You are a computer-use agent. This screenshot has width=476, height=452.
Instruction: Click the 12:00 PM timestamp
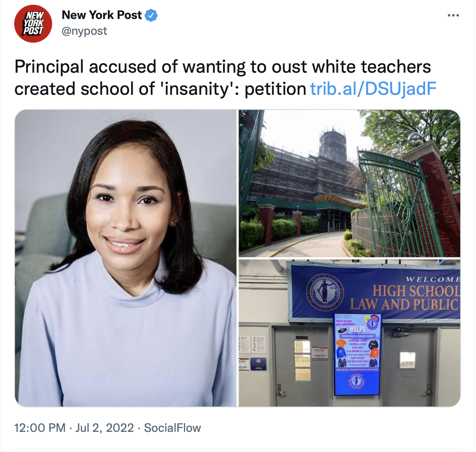coord(40,428)
